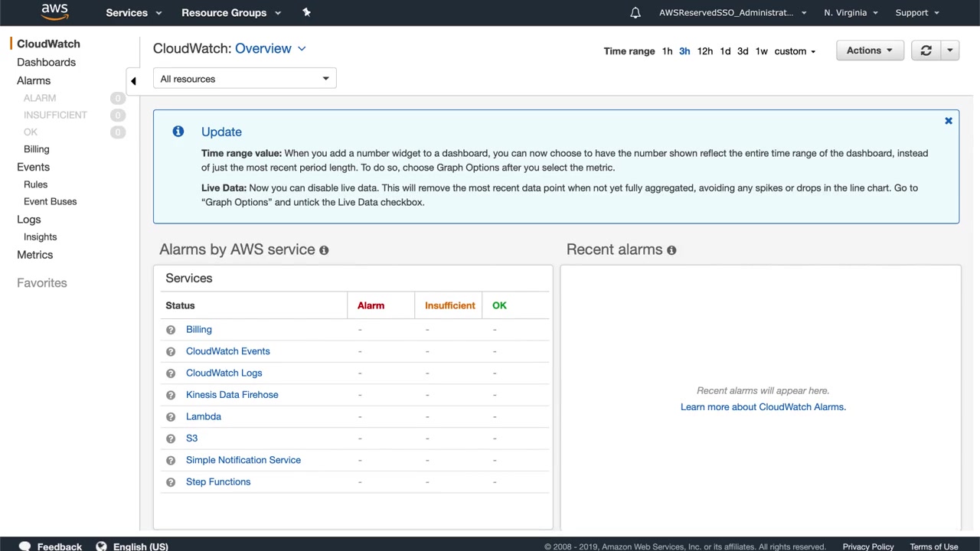Open Learn more about CloudWatch Alarms link
Screen dimensions: 980x551
763,407
